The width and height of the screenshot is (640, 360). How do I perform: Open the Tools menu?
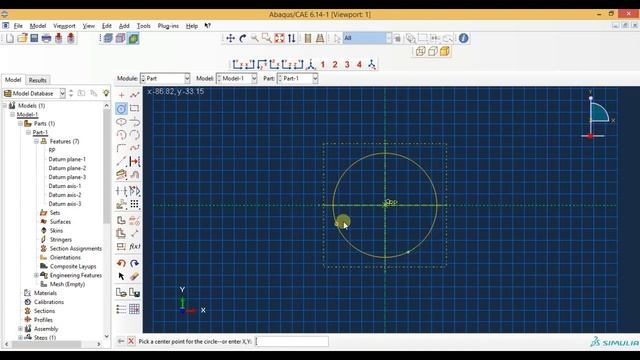[x=143, y=26]
